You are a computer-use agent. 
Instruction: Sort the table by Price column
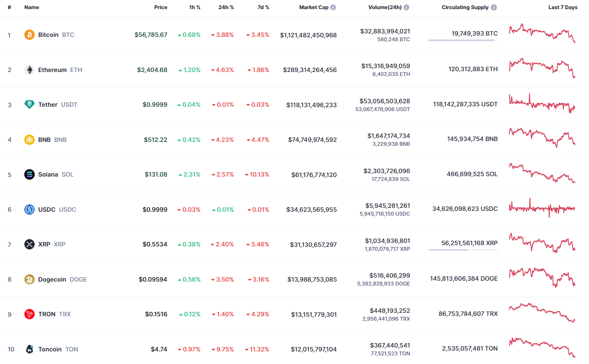click(x=160, y=7)
